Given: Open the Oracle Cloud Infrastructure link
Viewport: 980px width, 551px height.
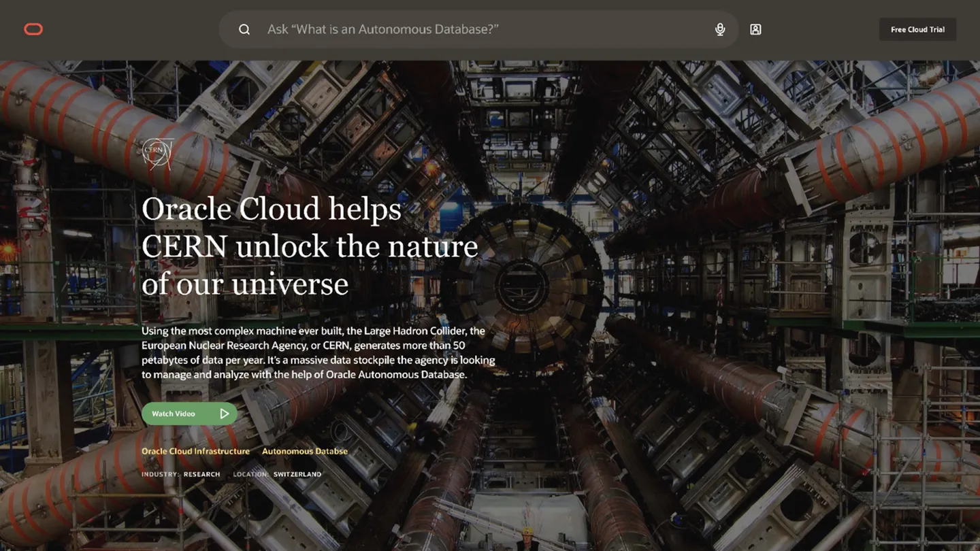Looking at the screenshot, I should click(195, 451).
